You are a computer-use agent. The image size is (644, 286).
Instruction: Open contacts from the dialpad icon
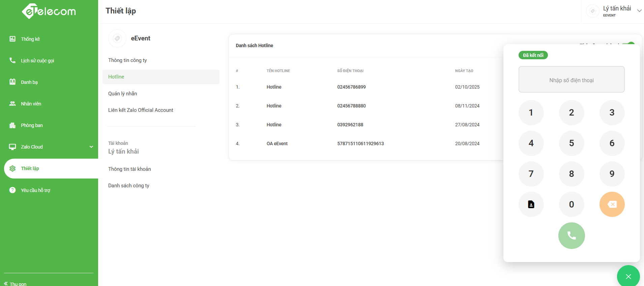click(x=531, y=204)
